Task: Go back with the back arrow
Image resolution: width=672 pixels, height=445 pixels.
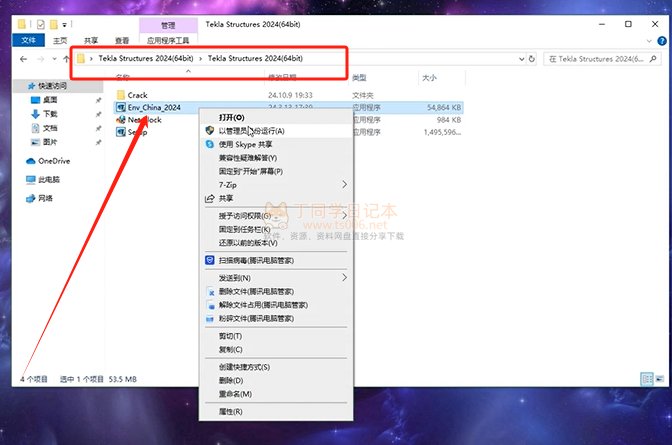Action: click(x=24, y=59)
